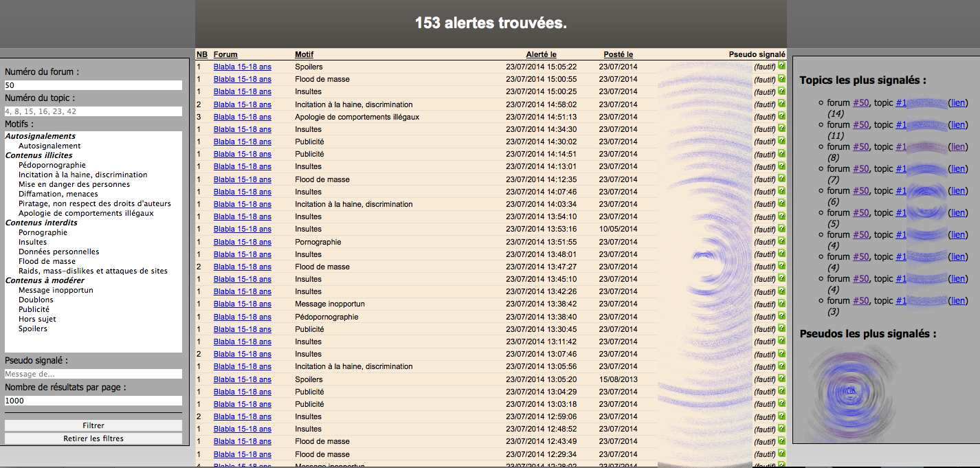
Task: Select 'Autosignalement' option in Motifs list
Action: [49, 146]
